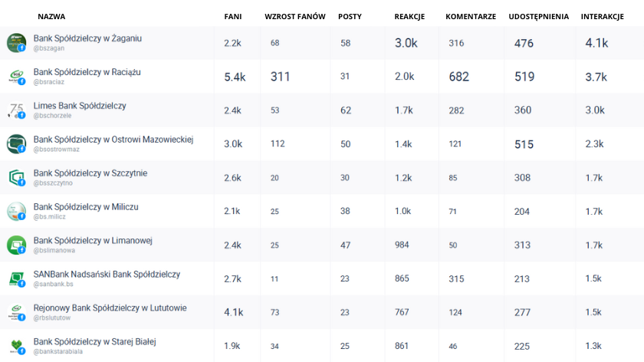Open SANBank Nadsański Bank Spółdzielczy link
Screen dimensions: 644x362
pos(107,275)
